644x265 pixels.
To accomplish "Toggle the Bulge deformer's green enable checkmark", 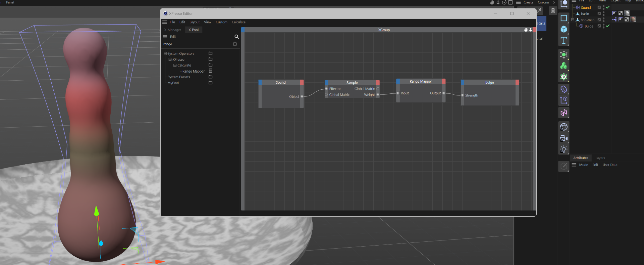I will tap(608, 26).
